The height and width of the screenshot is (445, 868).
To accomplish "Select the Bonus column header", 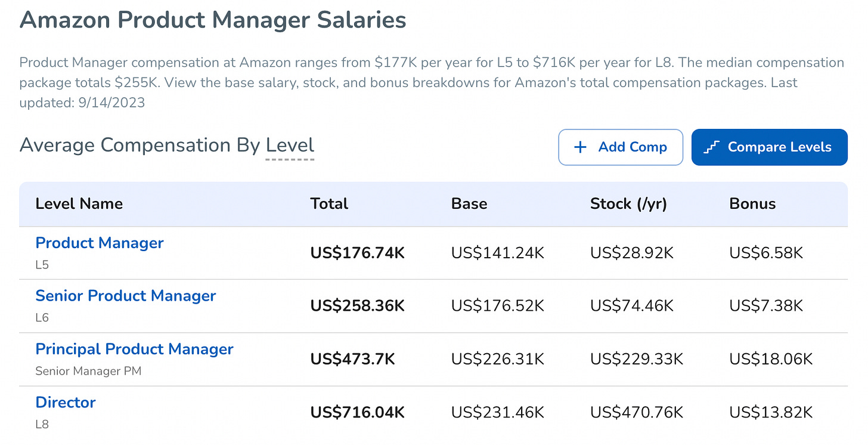I will click(752, 203).
